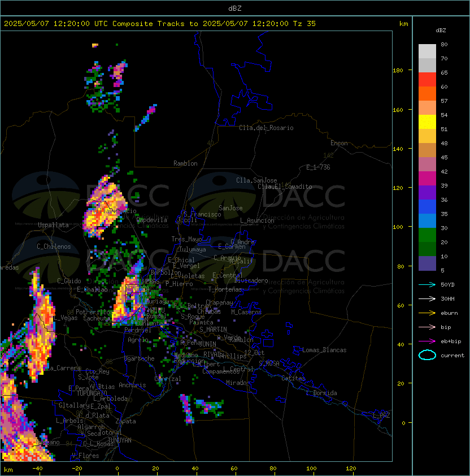Pick the dark orange 57–60 dBZ band

427,94
